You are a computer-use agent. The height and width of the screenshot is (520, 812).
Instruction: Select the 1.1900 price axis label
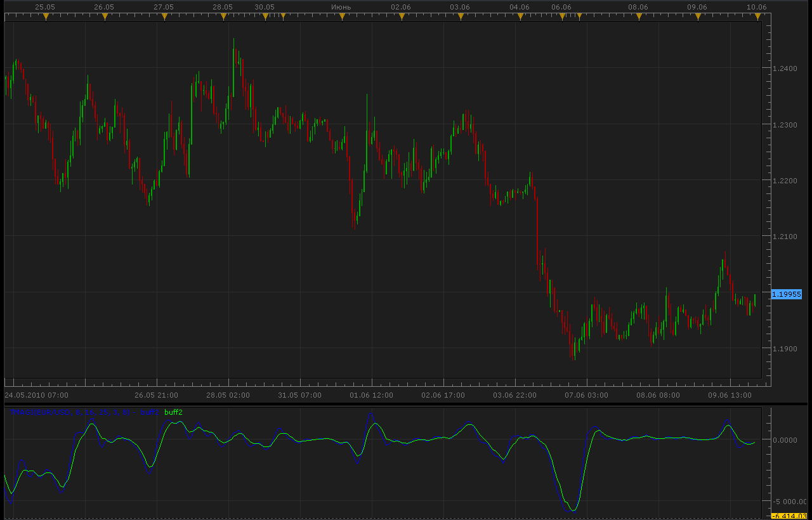click(x=785, y=349)
